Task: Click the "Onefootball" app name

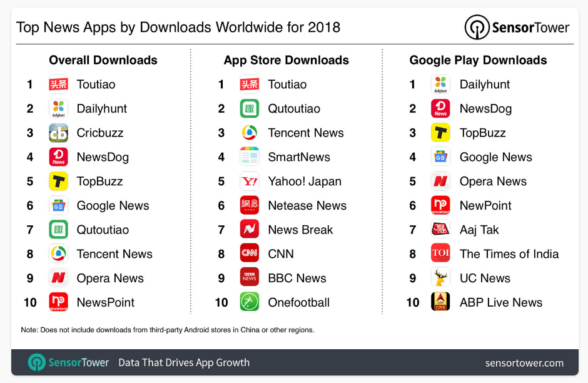Action: [x=299, y=302]
